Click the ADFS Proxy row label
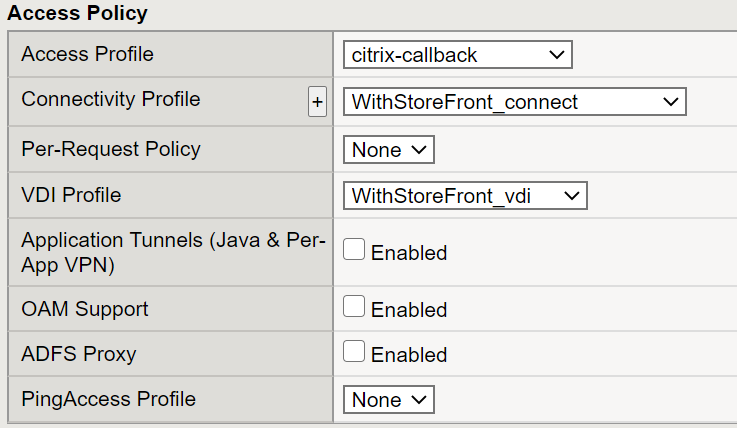737x428 pixels. pyautogui.click(x=78, y=354)
